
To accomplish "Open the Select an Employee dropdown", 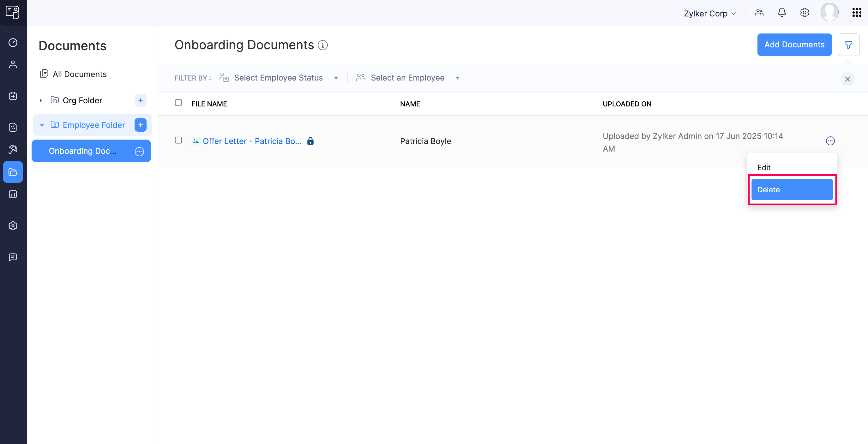I will (408, 78).
